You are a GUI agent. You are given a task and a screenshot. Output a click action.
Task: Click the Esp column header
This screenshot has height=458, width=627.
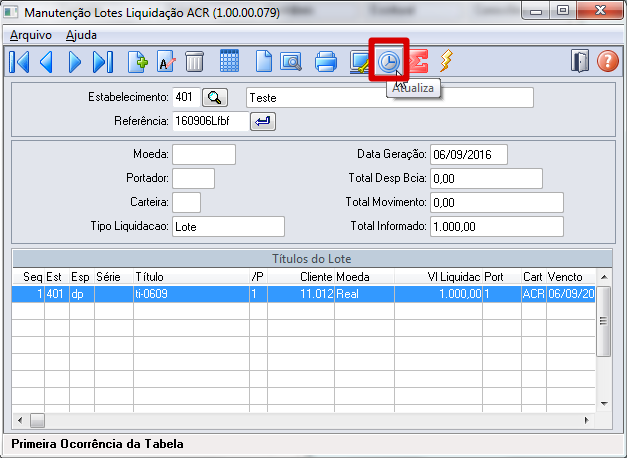click(x=82, y=277)
